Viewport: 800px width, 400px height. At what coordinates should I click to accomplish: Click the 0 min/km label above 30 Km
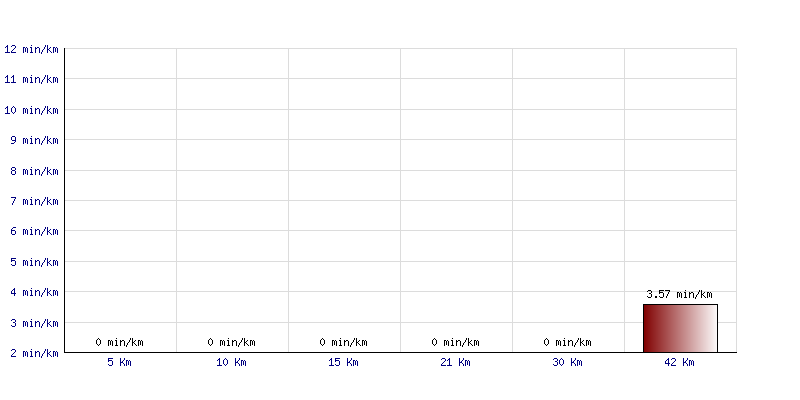567,342
